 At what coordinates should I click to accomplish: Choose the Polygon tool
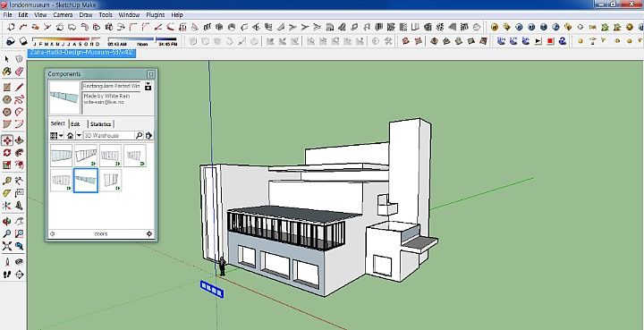(6, 112)
